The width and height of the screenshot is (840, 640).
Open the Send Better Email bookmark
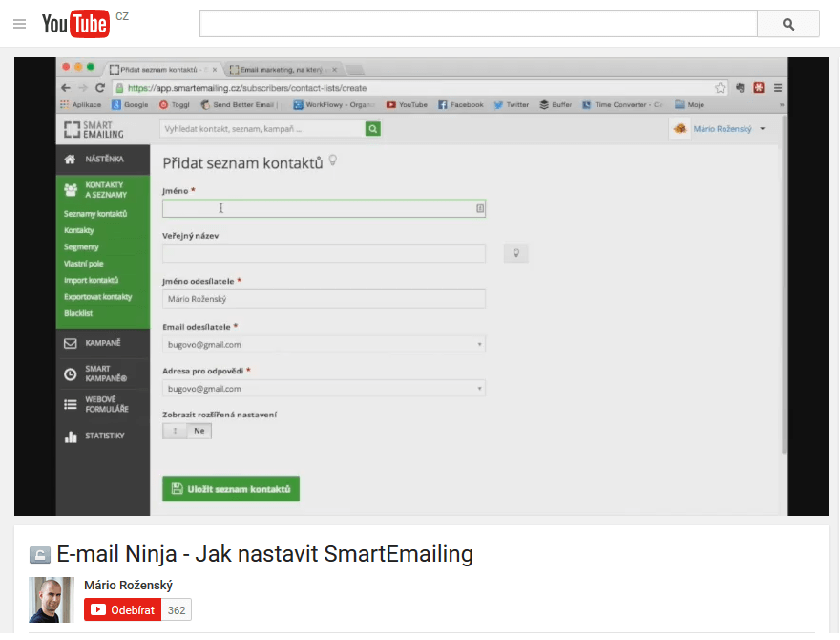(239, 104)
